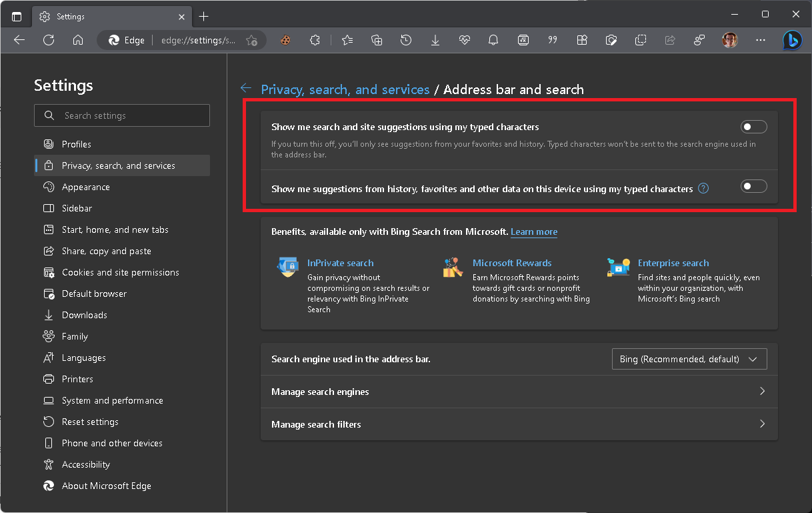Open notifications bell icon
The image size is (812, 513).
tap(493, 40)
